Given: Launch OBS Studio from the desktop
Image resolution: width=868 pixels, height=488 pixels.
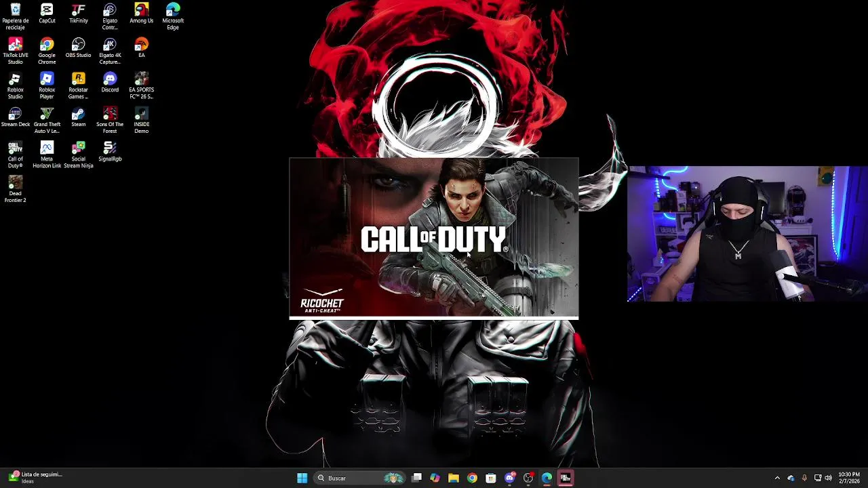Looking at the screenshot, I should [79, 48].
